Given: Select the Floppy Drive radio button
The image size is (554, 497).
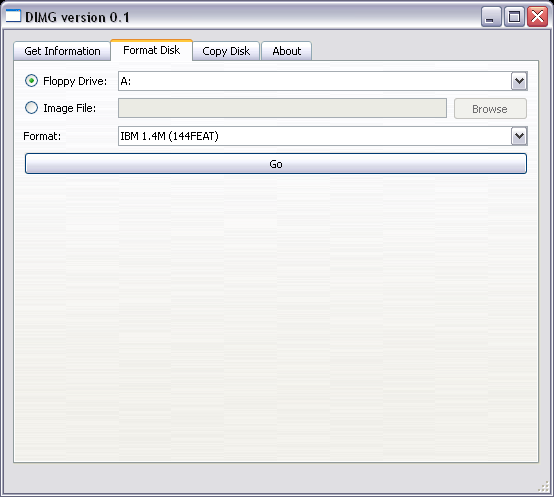Looking at the screenshot, I should (31, 81).
